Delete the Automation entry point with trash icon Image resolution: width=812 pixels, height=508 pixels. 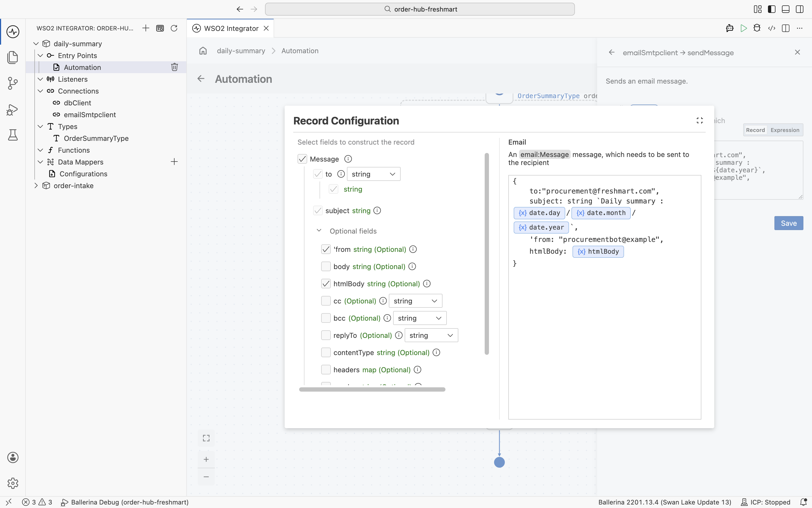(175, 67)
